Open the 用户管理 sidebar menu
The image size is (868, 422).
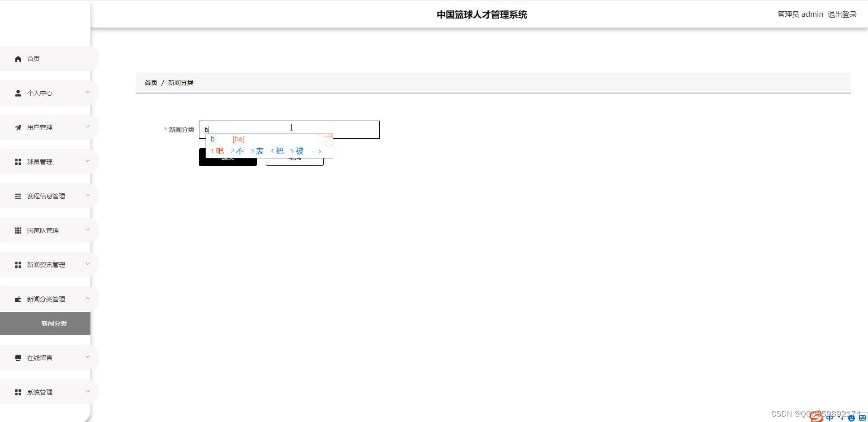coord(49,127)
